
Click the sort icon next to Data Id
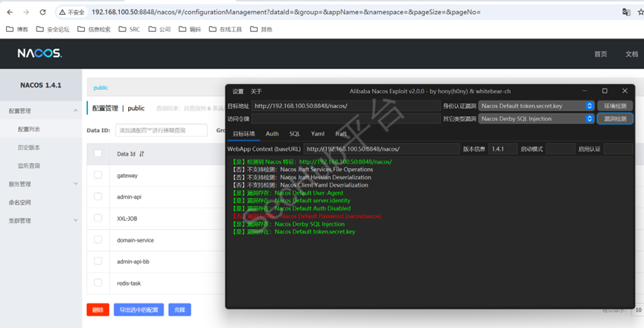[141, 153]
